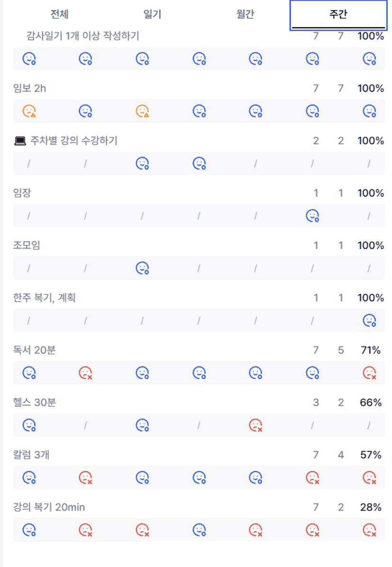Open the 독서 20분 habit title

click(35, 350)
